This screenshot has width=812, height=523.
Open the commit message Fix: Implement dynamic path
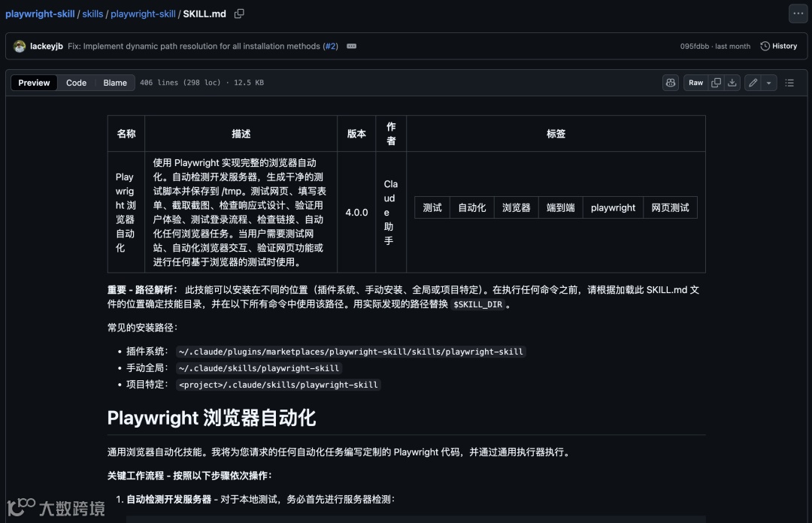[194, 46]
